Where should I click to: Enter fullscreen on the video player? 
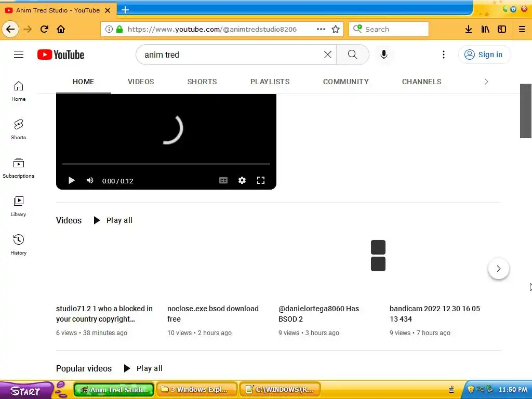(x=261, y=180)
